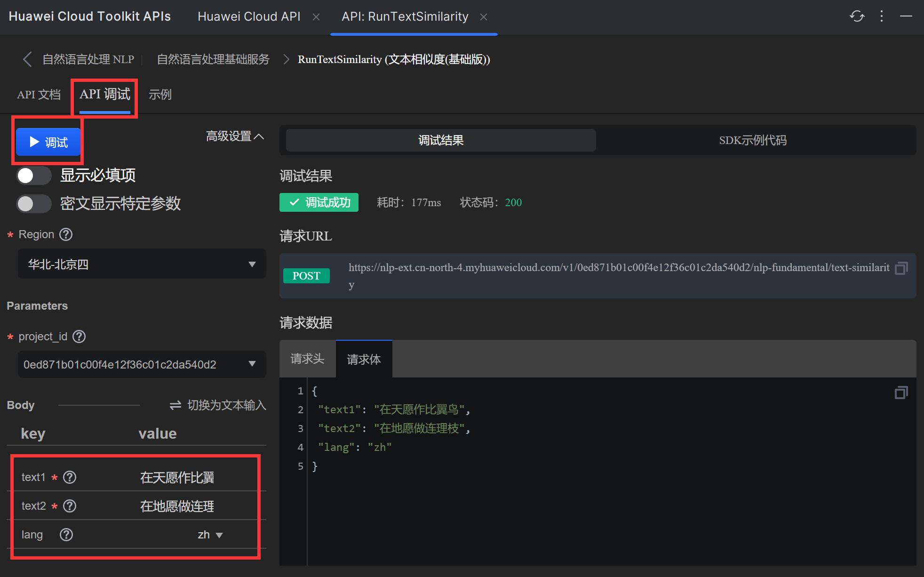Toggle the 密文显示特定参数 switch
The width and height of the screenshot is (924, 577).
[33, 204]
